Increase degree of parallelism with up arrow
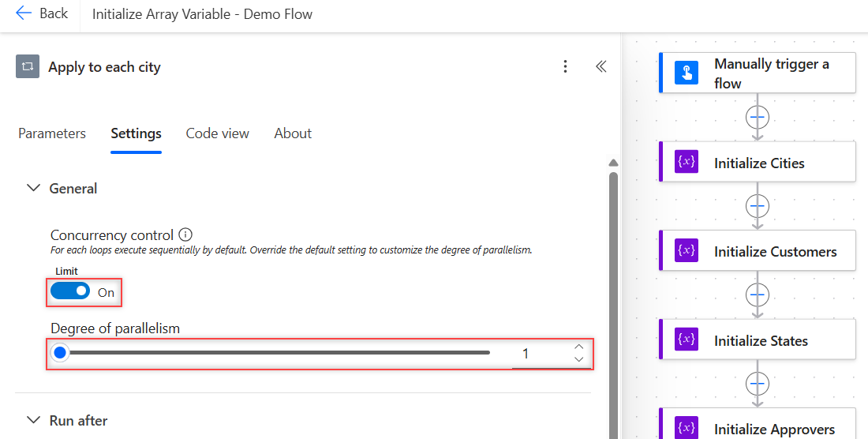 point(579,347)
